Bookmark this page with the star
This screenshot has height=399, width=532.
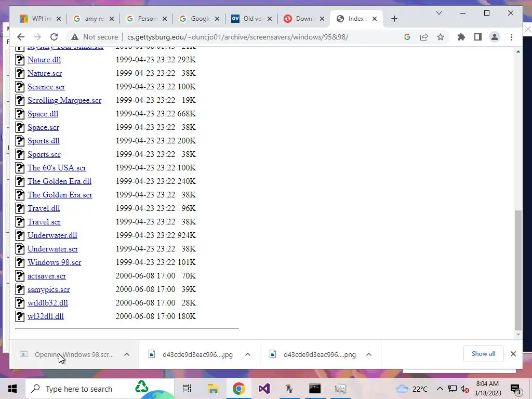(x=441, y=37)
